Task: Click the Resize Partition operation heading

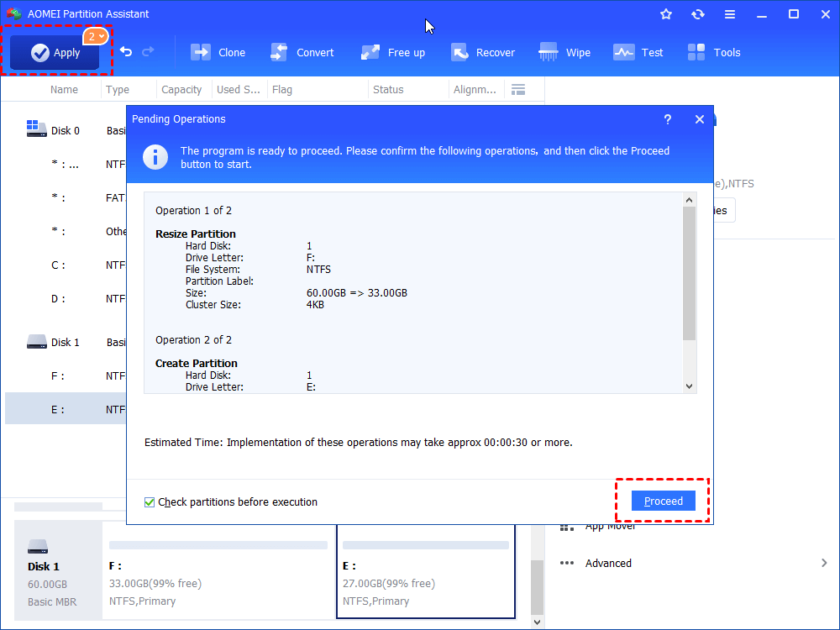Action: (x=196, y=234)
